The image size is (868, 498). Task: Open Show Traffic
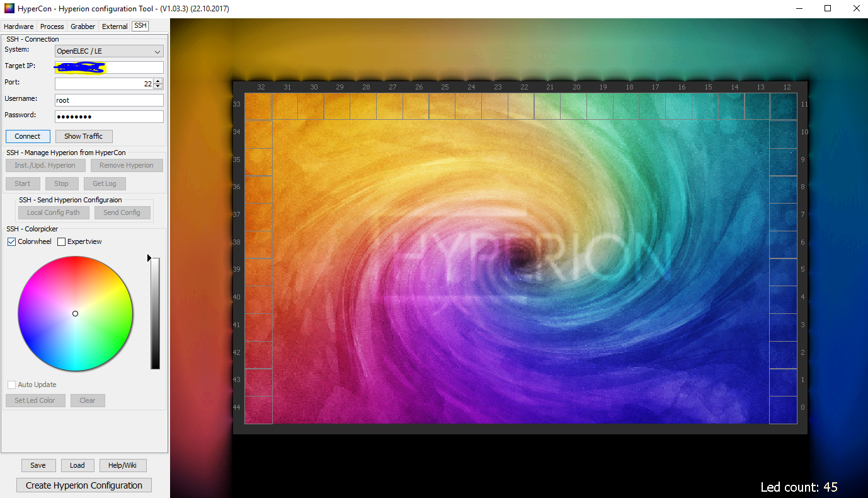[84, 136]
